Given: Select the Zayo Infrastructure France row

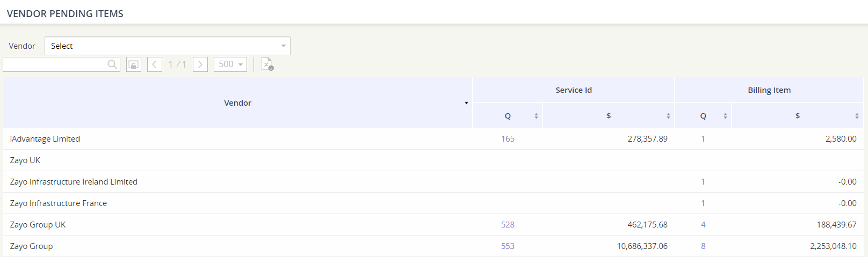Looking at the screenshot, I should 433,203.
